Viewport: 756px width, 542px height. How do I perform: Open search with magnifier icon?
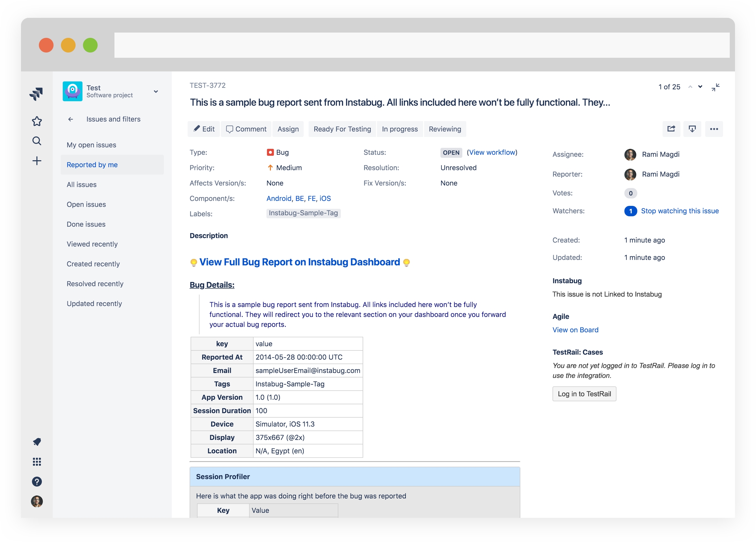coord(37,141)
